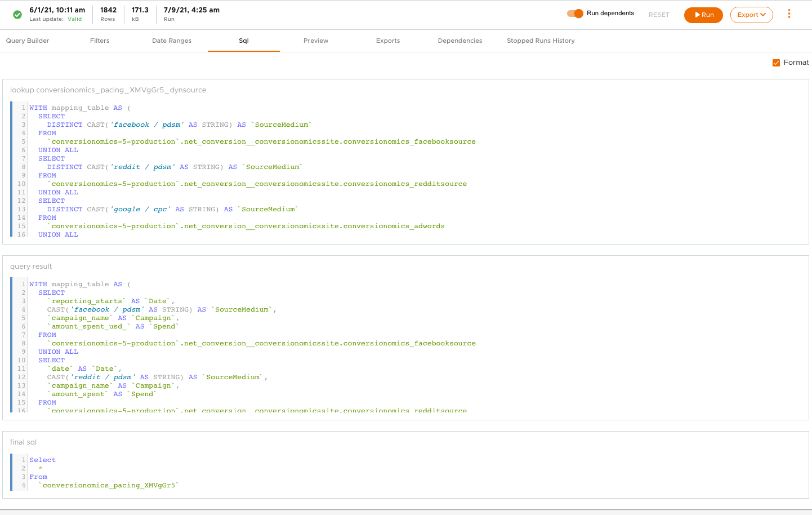Click the query result section heading
This screenshot has width=812, height=515.
(31, 267)
